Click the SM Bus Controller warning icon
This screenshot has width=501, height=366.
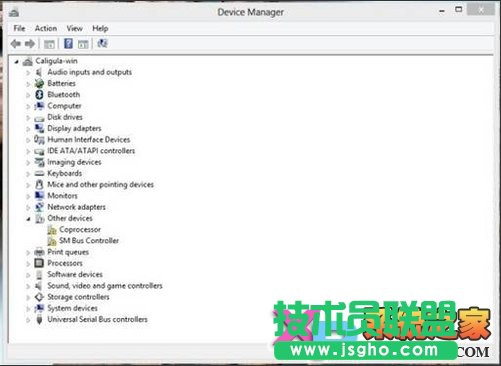[x=52, y=241]
